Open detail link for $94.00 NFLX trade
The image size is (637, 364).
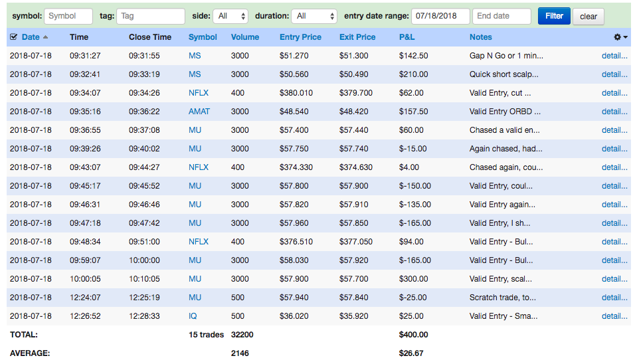(x=614, y=242)
